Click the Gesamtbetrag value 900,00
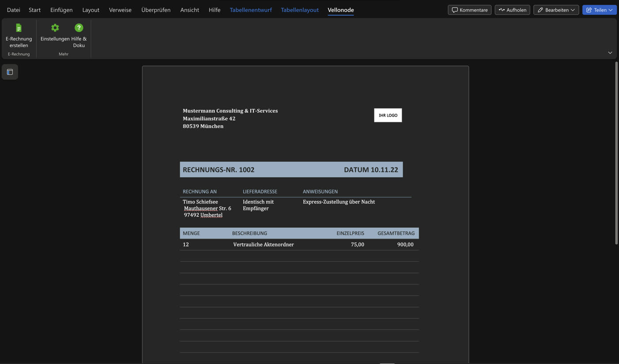The image size is (619, 364). 405,245
